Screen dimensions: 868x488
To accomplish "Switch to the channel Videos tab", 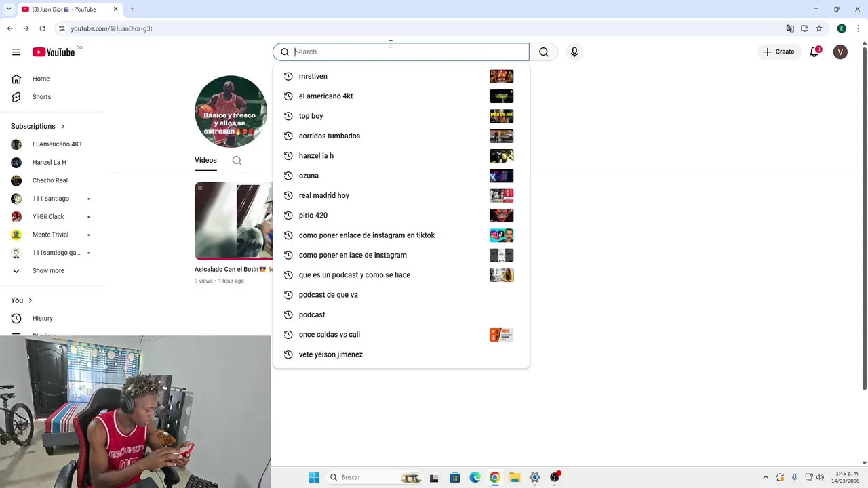I will click(x=205, y=161).
